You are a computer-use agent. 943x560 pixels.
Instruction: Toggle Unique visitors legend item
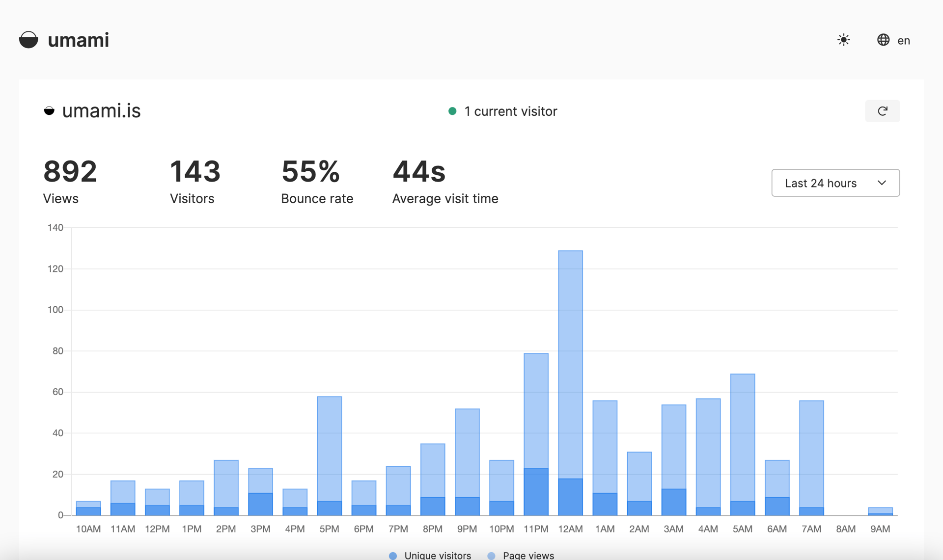437,555
